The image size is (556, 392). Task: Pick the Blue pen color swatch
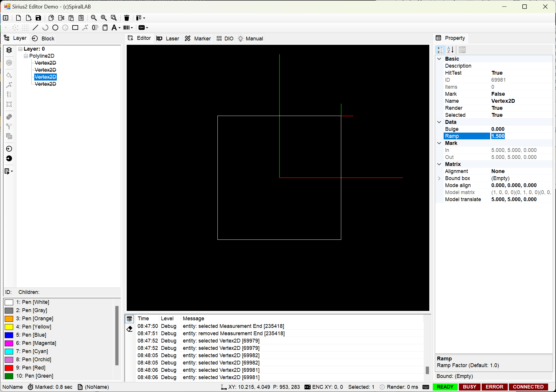(9, 335)
